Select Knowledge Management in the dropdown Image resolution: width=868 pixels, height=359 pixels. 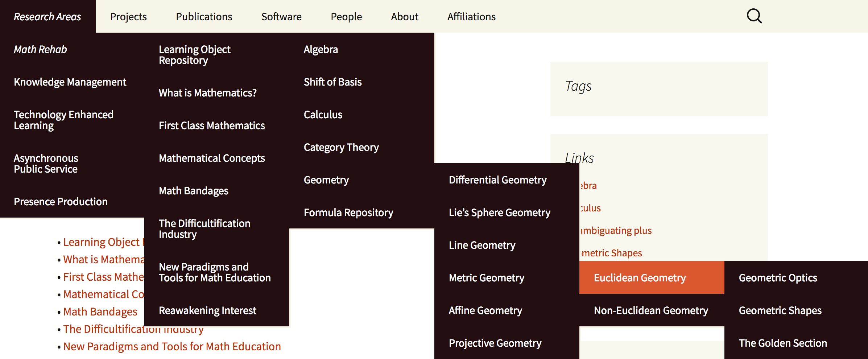(x=70, y=82)
